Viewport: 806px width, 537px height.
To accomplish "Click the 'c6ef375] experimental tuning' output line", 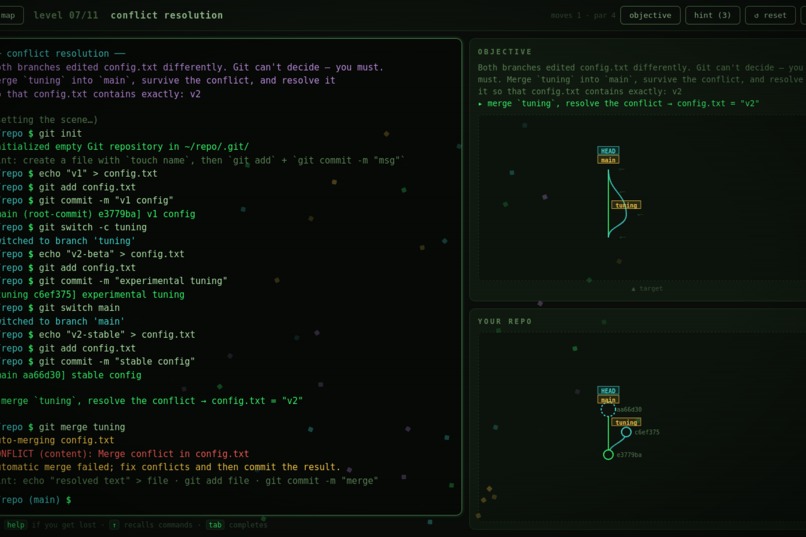I will tap(93, 294).
